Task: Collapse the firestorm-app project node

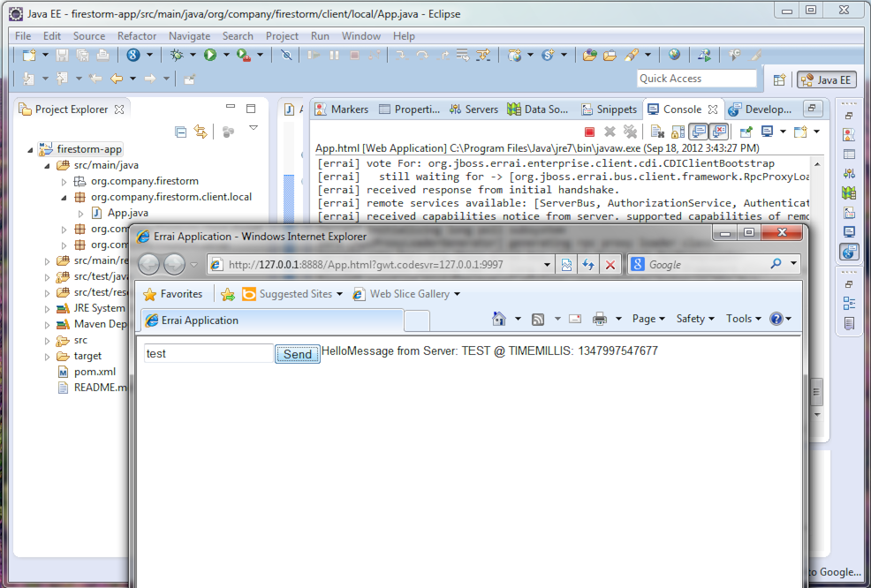Action: pos(30,150)
